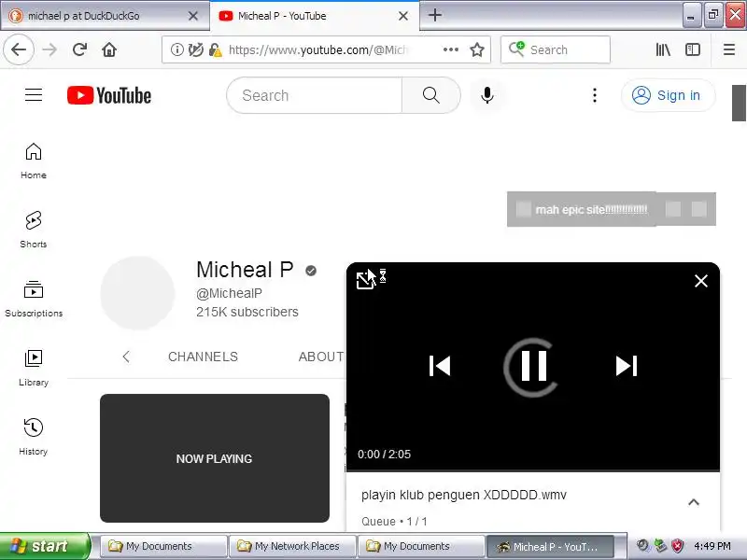This screenshot has height=560, width=747.
Task: Open YouTube settings three-dot menu
Action: click(x=595, y=95)
